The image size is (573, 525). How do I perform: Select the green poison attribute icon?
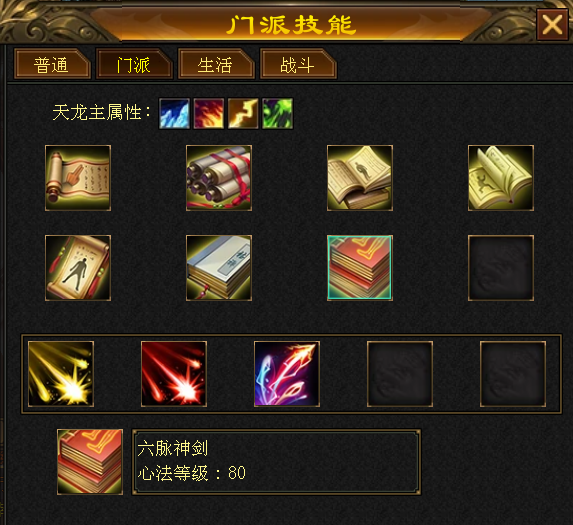(277, 113)
